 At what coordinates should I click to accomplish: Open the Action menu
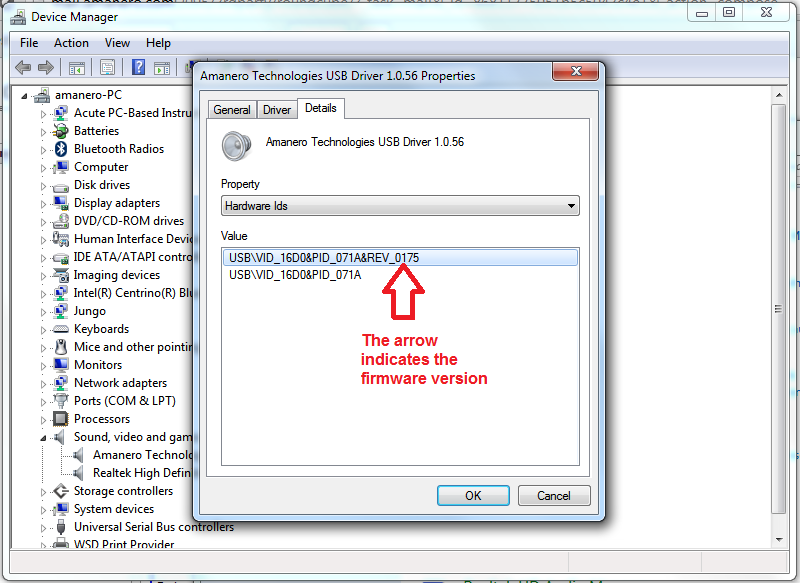pyautogui.click(x=71, y=43)
